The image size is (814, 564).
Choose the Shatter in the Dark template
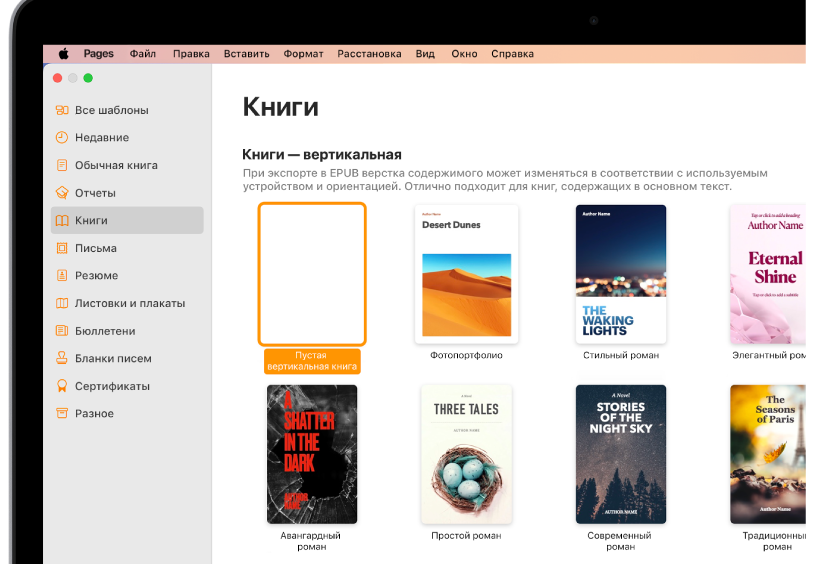312,454
